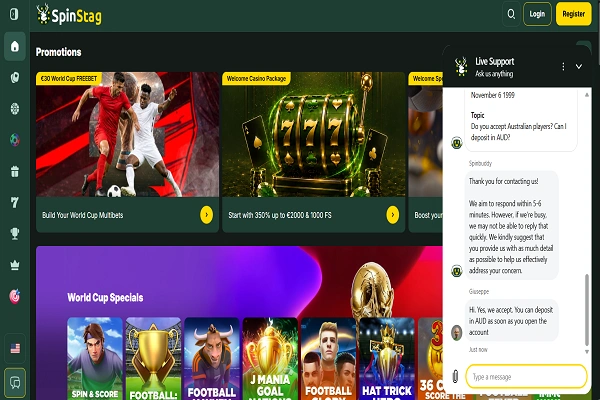Open the gift box promotions icon in the sidebar
The image size is (600, 400).
15,171
